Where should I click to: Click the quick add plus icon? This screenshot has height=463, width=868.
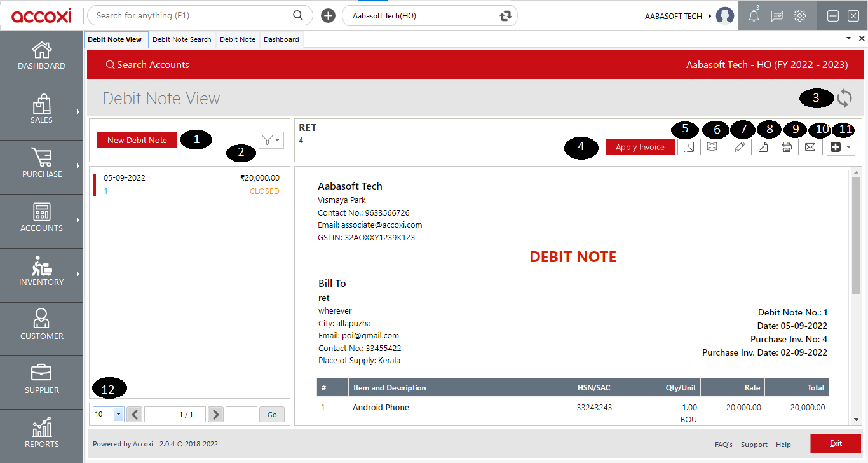(x=328, y=16)
